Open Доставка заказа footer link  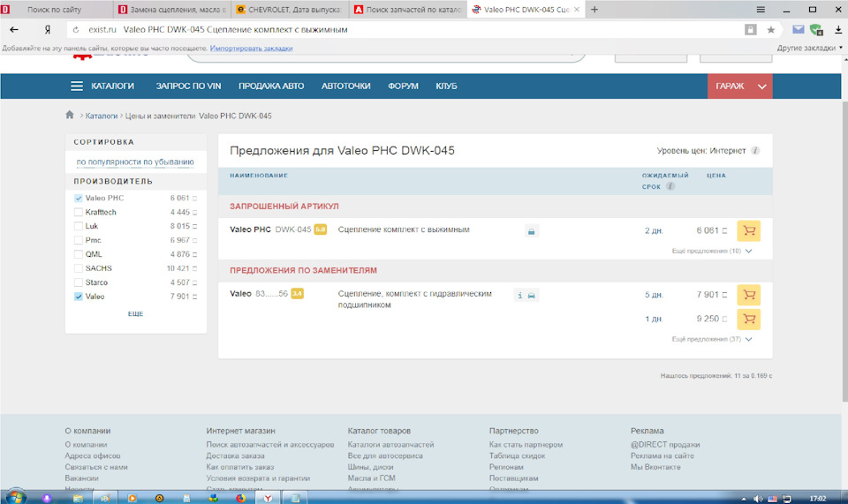235,456
